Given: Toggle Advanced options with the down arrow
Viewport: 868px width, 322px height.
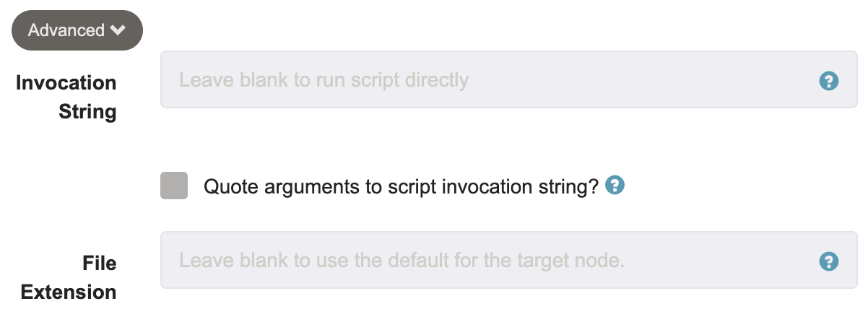Looking at the screenshot, I should [x=118, y=31].
